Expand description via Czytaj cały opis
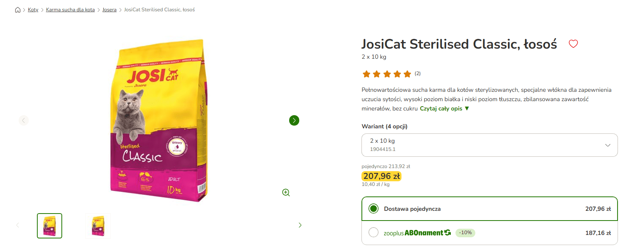Image resolution: width=644 pixels, height=247 pixels. (444, 109)
